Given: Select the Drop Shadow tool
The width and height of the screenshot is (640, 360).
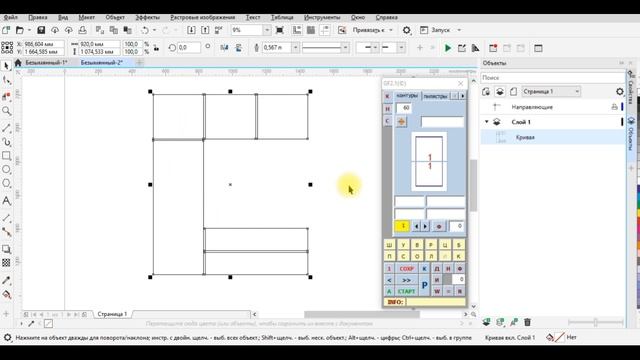Looking at the screenshot, I should [6, 249].
